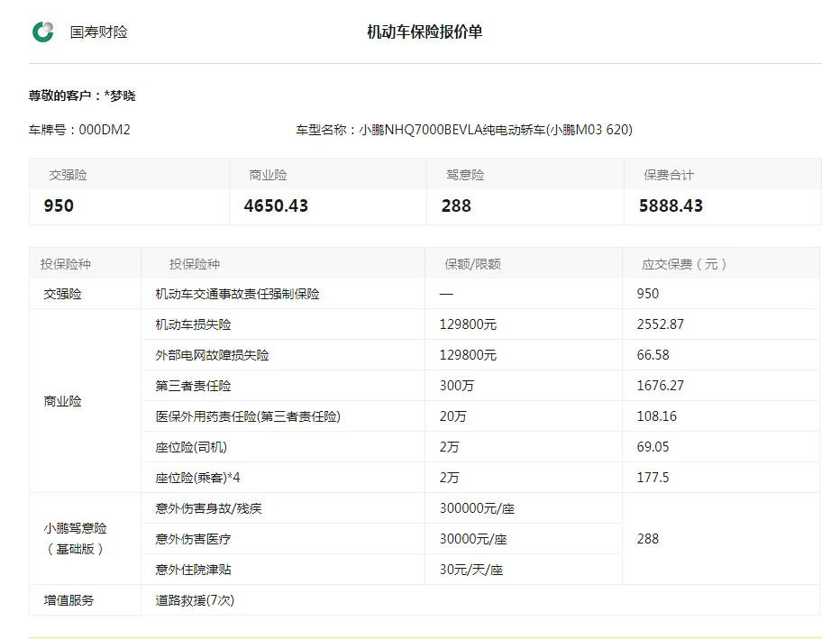
Task: Click the 道路救援(7次) service entry
Action: tap(195, 600)
